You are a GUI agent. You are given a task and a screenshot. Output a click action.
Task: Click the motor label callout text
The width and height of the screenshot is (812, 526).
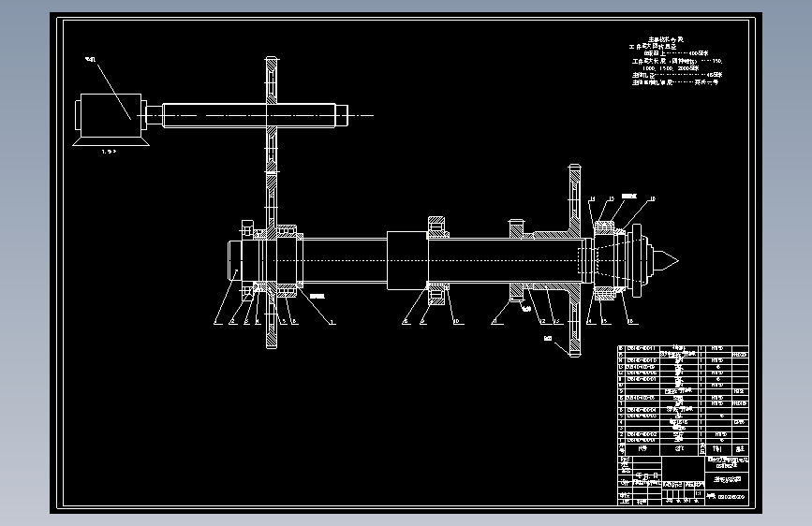91,60
